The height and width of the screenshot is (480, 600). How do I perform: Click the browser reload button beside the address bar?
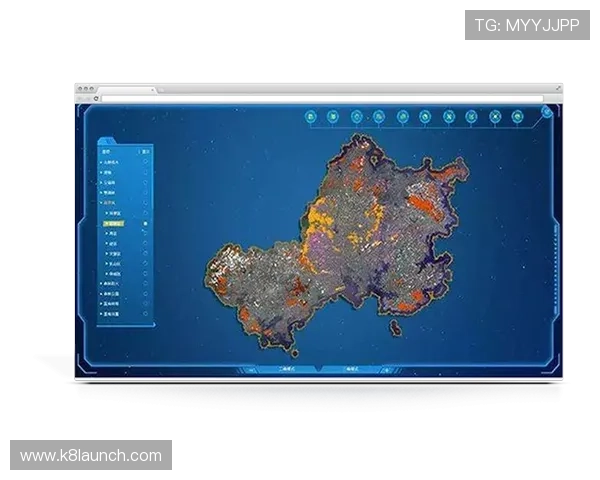click(97, 99)
